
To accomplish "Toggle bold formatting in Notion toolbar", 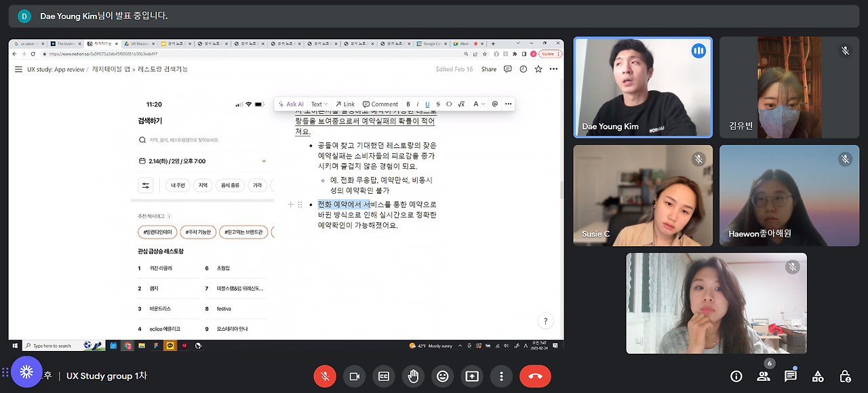I will 408,104.
